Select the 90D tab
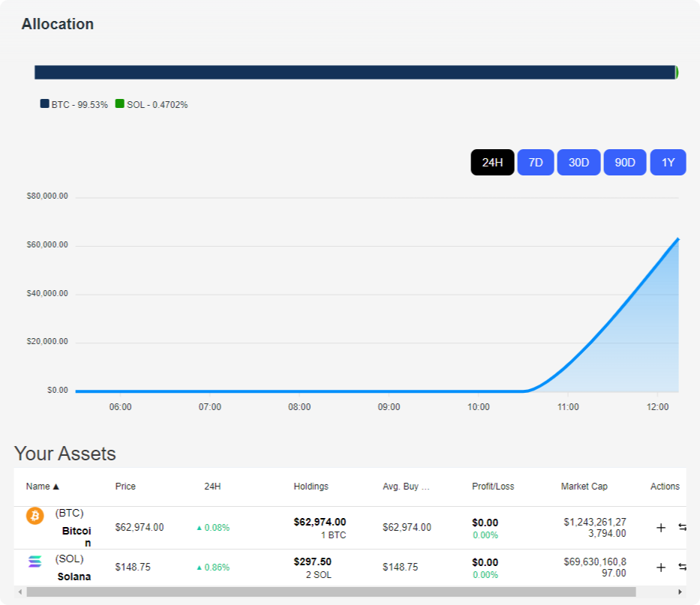 [624, 162]
